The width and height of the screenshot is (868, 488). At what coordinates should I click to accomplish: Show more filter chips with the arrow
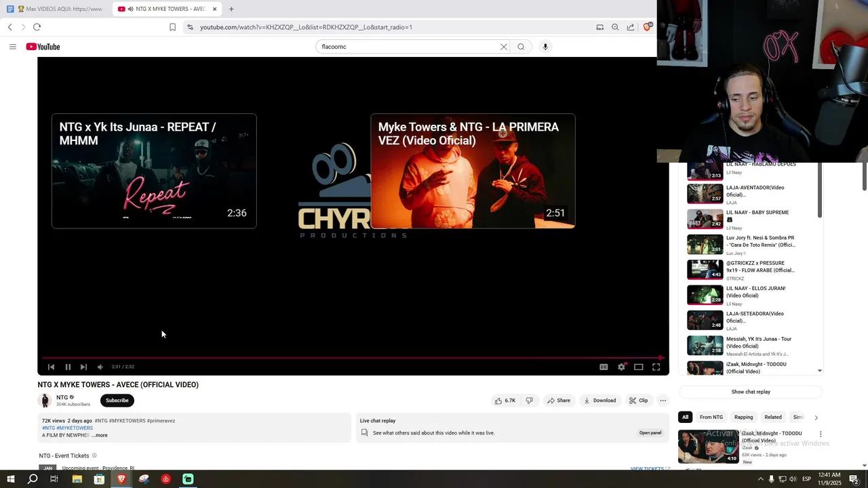(816, 418)
